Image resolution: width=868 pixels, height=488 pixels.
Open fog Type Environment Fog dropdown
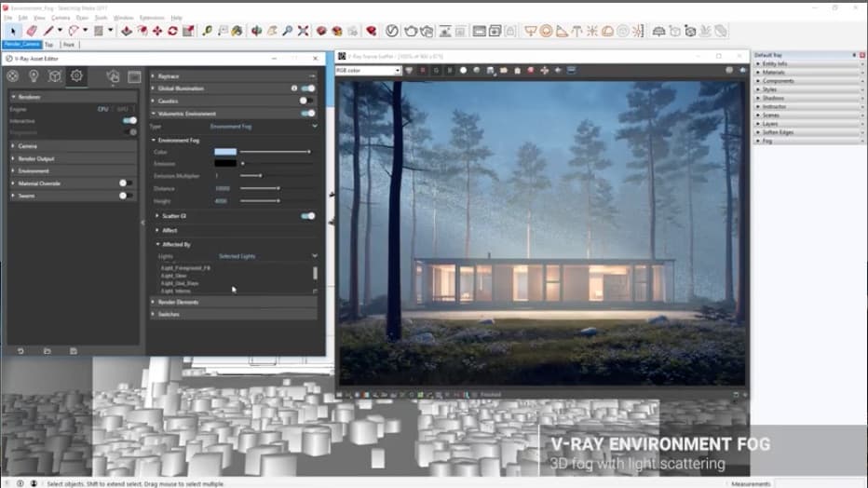click(x=264, y=126)
